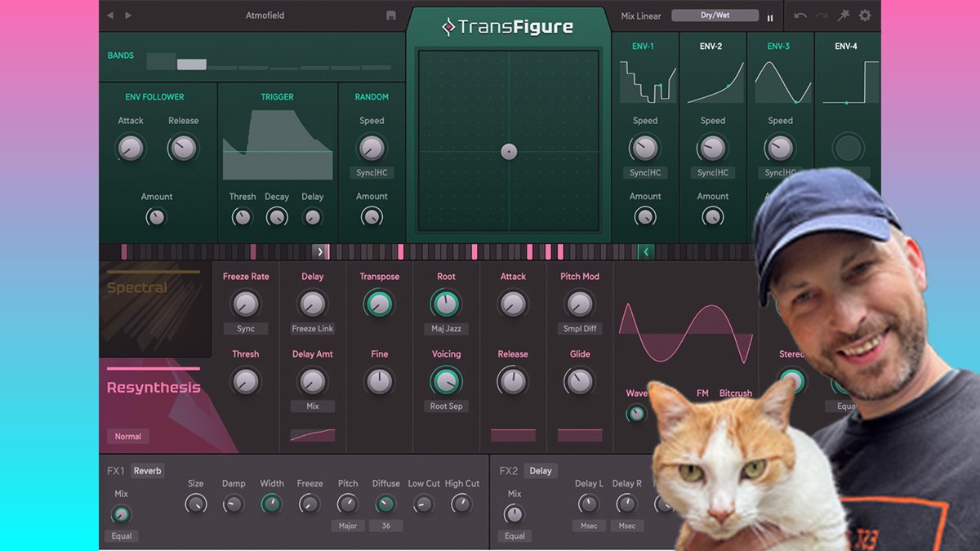The height and width of the screenshot is (551, 980).
Task: Click the Glide knob
Action: point(580,381)
